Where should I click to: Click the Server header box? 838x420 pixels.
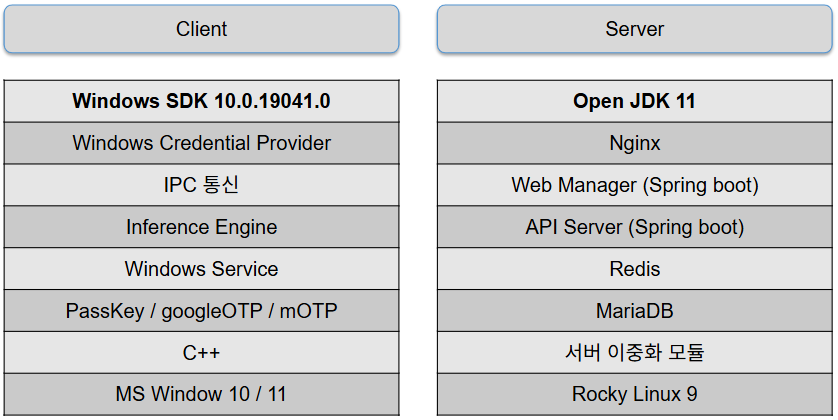(x=634, y=29)
